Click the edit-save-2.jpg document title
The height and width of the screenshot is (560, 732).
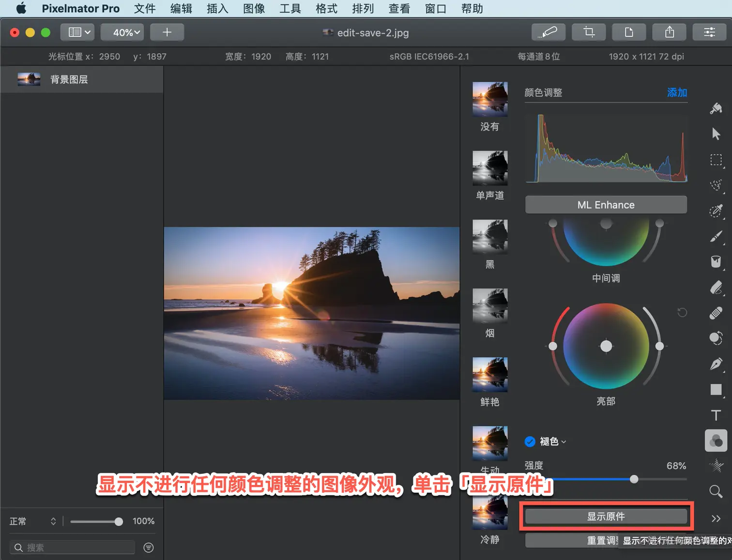coord(373,33)
